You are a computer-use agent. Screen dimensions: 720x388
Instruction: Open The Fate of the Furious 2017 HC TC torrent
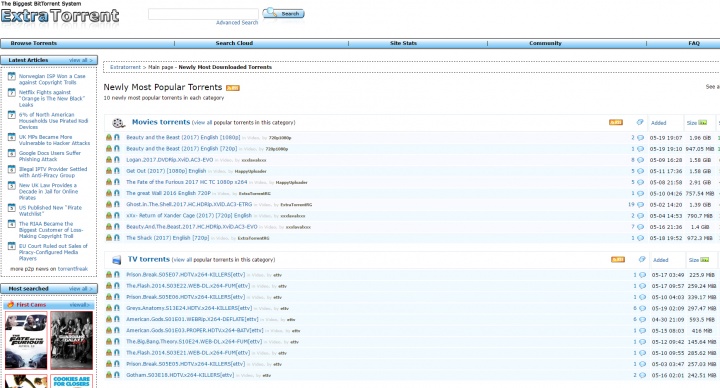click(187, 182)
